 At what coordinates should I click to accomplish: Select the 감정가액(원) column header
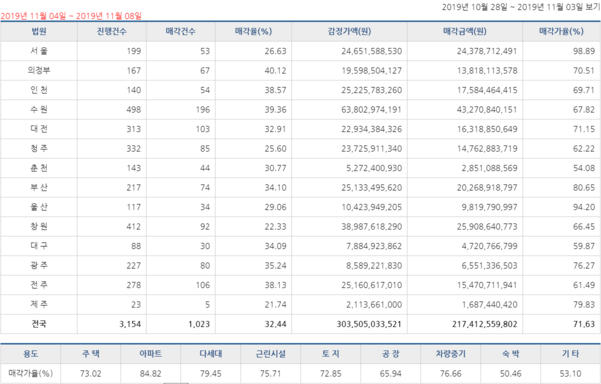pos(349,31)
